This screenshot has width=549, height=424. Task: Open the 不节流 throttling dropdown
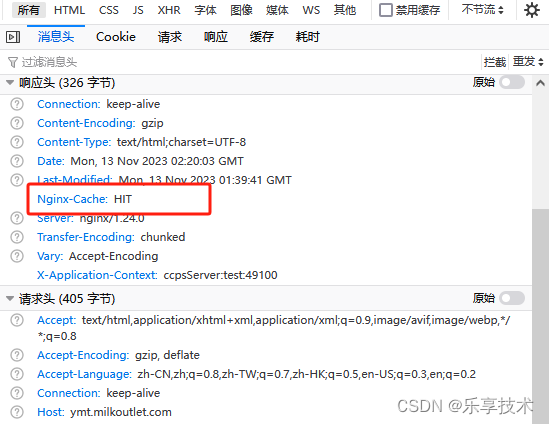tap(482, 9)
